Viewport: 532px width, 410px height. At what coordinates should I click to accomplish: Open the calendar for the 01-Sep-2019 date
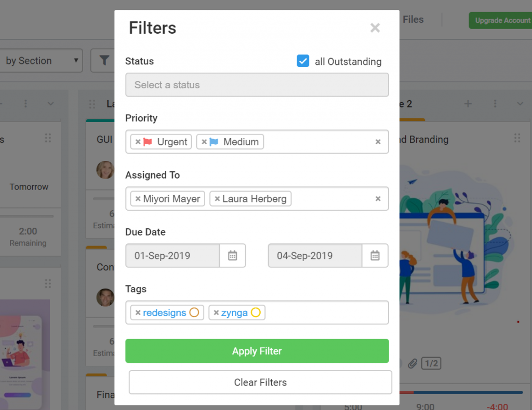pyautogui.click(x=232, y=255)
